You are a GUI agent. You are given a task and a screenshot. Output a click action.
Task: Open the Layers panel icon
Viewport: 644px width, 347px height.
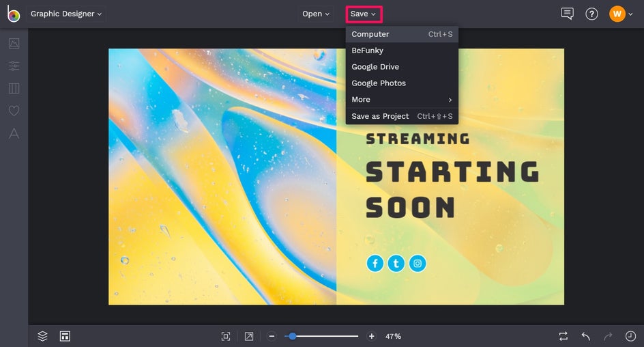[x=42, y=336]
